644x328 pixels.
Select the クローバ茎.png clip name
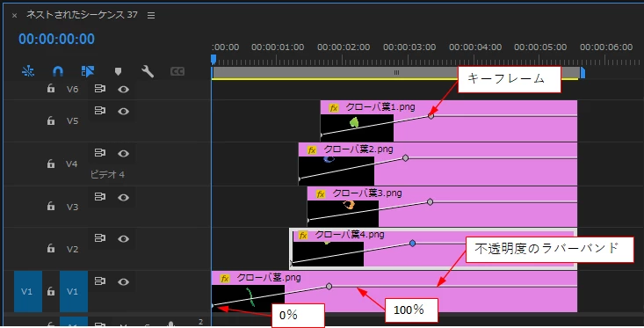(x=269, y=278)
